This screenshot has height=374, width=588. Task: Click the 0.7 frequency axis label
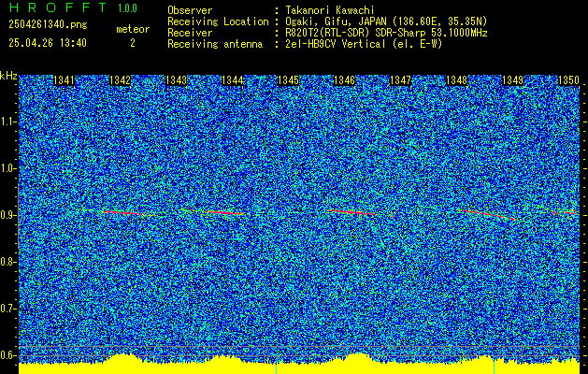(7, 309)
